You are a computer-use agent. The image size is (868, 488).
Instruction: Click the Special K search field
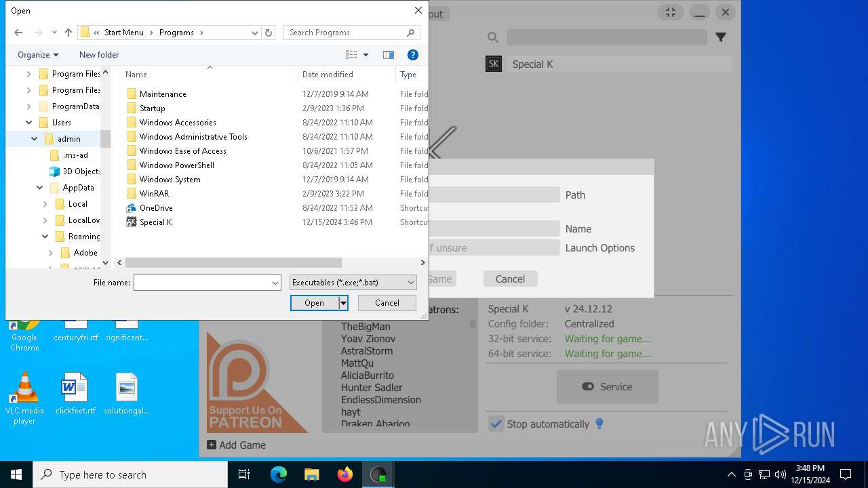(x=607, y=38)
